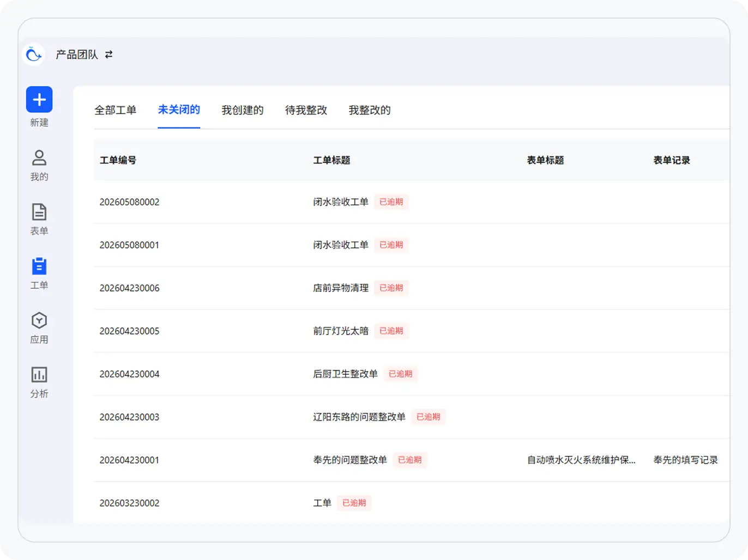The height and width of the screenshot is (560, 748).
Task: Click 闭水验收工单 title in row 202605080002
Action: [x=341, y=202]
